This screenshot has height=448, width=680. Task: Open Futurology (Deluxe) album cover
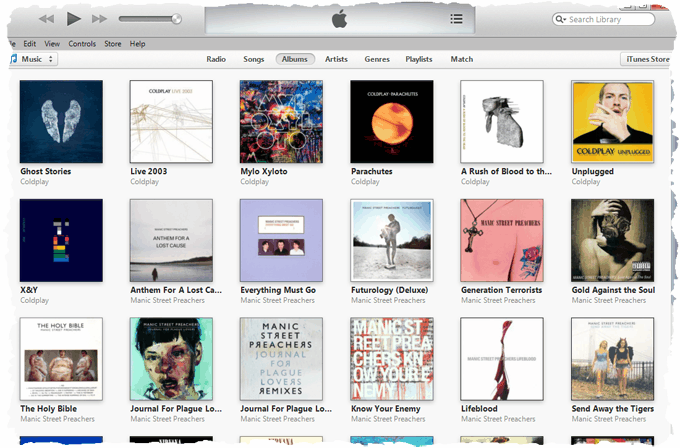tap(392, 240)
